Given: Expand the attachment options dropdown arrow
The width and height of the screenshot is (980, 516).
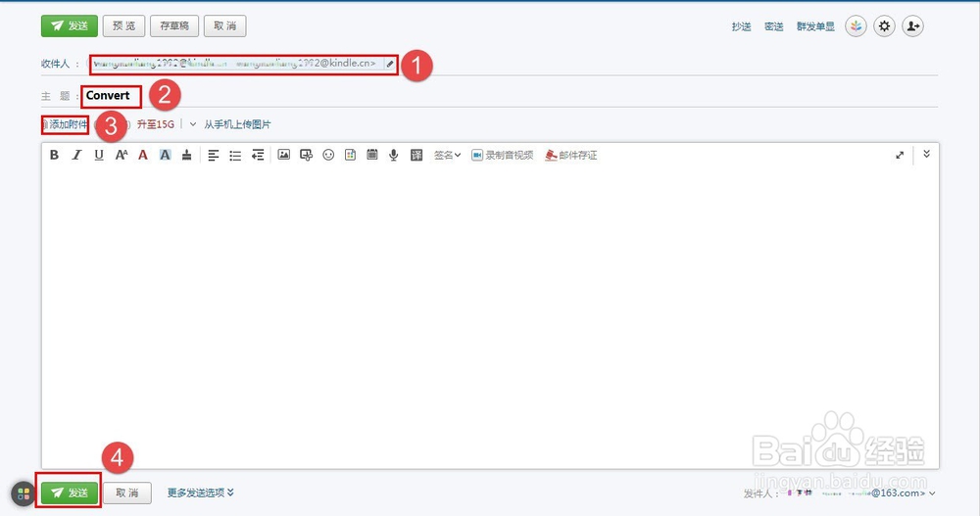Looking at the screenshot, I should pos(192,124).
